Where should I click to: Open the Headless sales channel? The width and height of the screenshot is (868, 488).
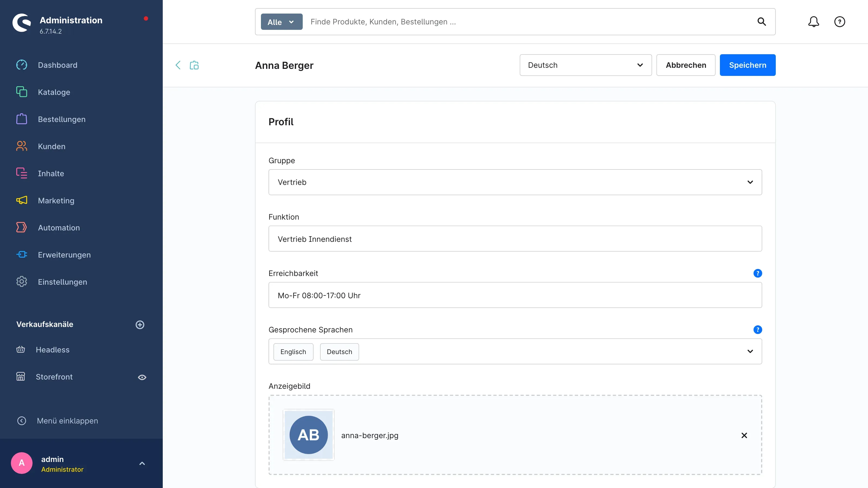coord(53,349)
